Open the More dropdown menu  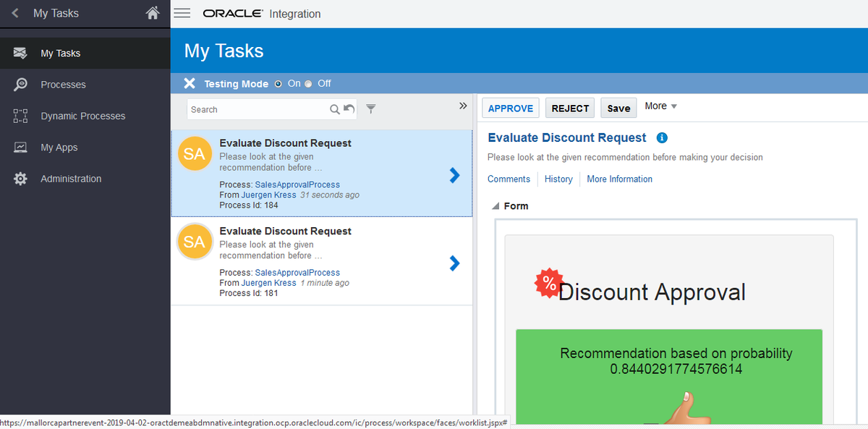click(x=660, y=106)
